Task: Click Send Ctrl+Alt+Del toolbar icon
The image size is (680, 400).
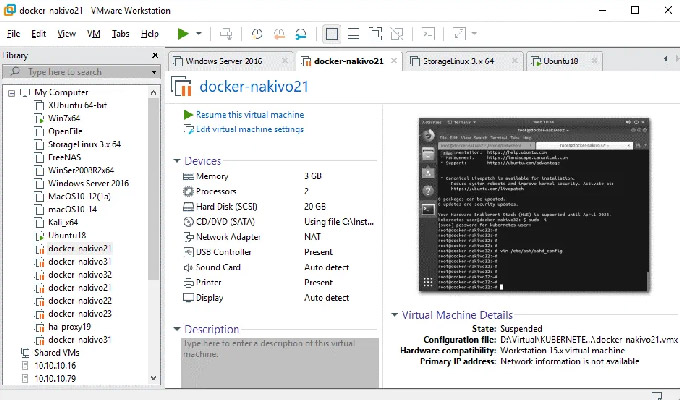Action: click(226, 33)
